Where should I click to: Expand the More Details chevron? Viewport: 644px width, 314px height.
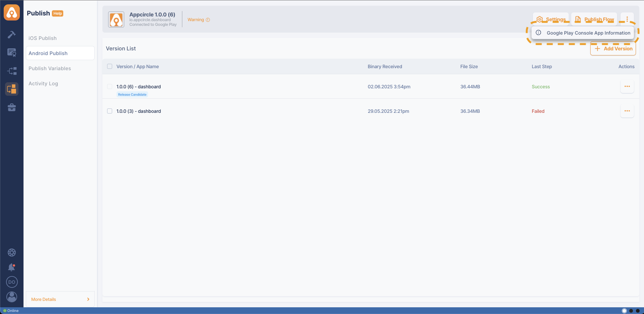[88, 299]
